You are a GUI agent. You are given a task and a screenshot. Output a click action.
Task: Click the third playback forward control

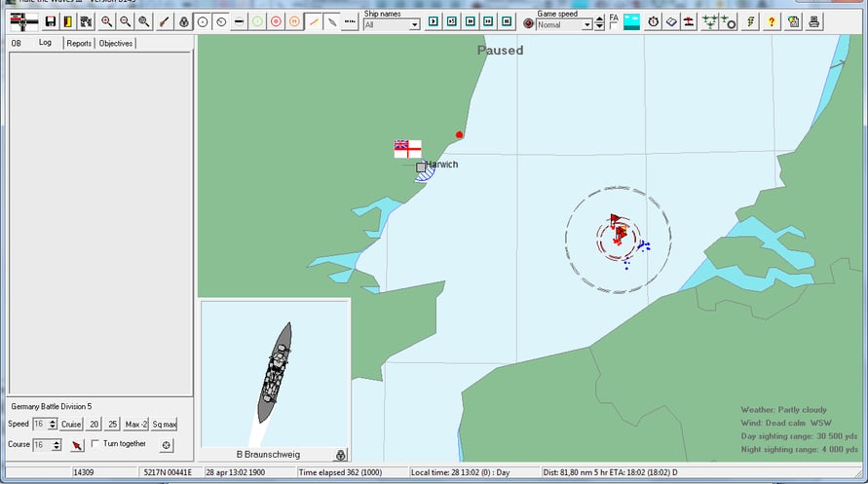tap(470, 21)
